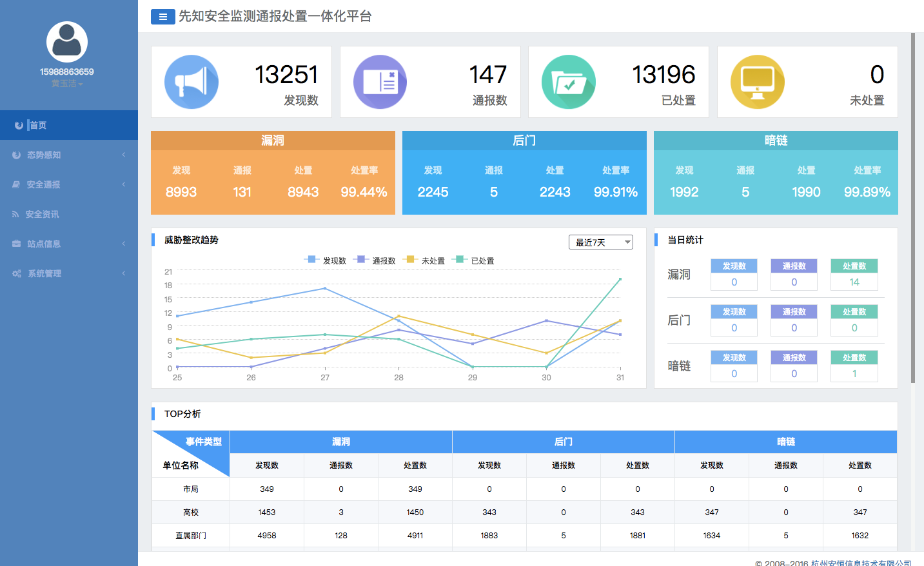Click the purple envelope icon for 通报数
This screenshot has width=924, height=566.
point(380,82)
